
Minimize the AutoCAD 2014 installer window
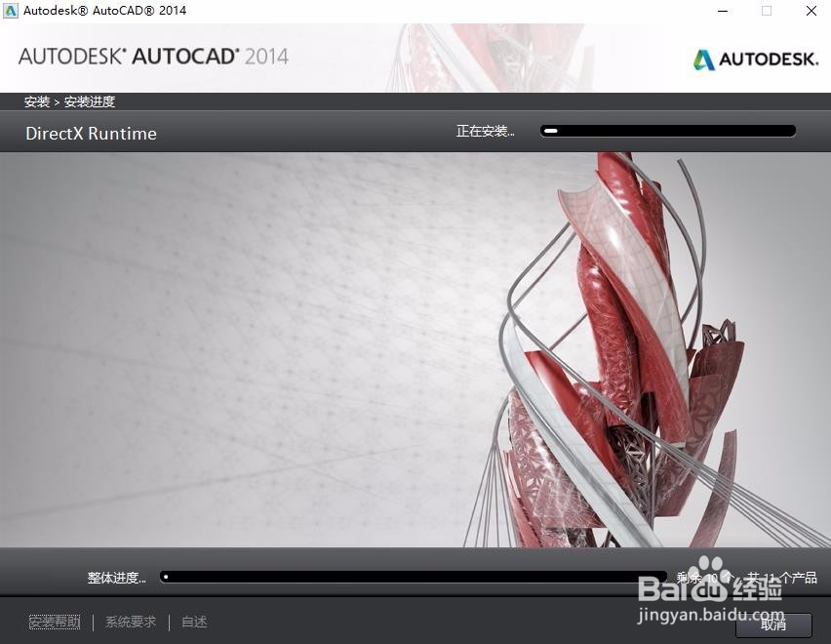pyautogui.click(x=723, y=11)
